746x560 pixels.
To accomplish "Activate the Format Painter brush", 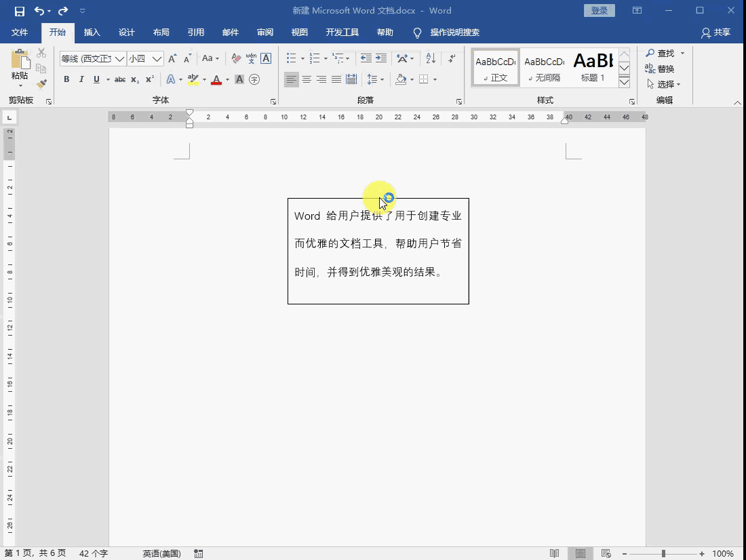I will coord(41,84).
